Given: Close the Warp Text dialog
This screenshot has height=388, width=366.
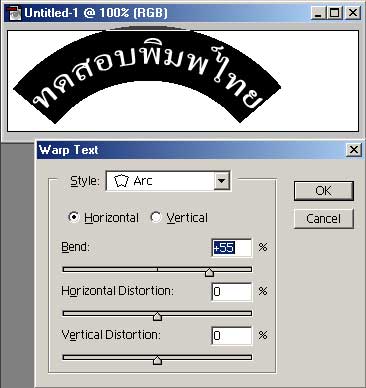Looking at the screenshot, I should click(x=354, y=150).
